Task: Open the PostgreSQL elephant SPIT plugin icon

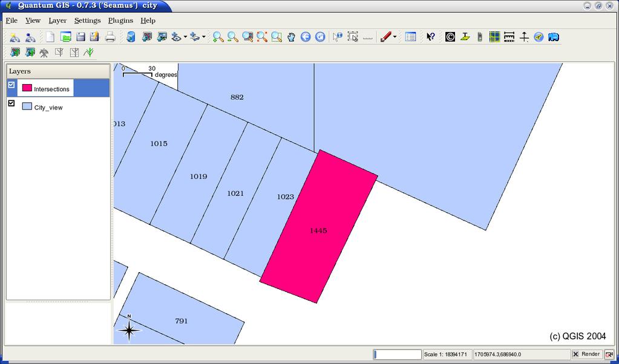Action: click(x=554, y=37)
